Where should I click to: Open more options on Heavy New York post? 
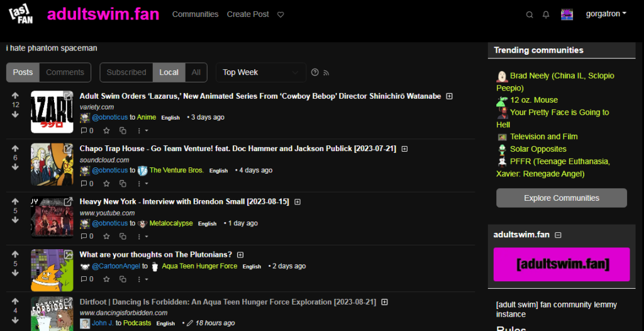(142, 237)
